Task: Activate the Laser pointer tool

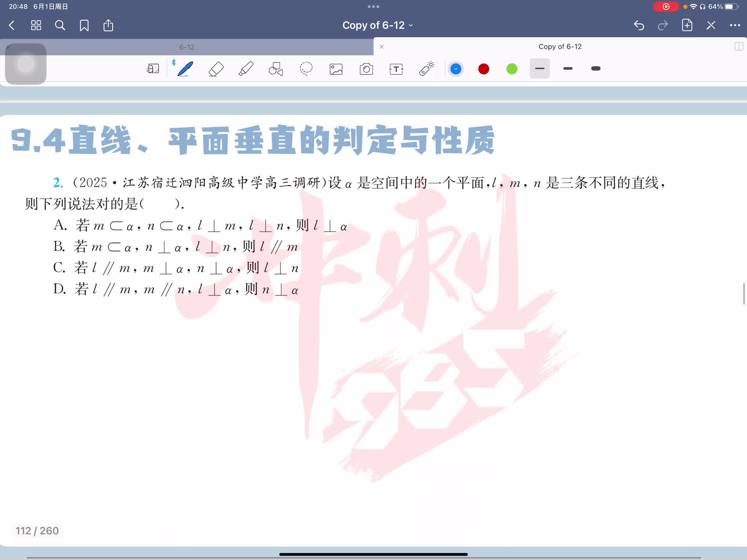Action: coord(426,69)
